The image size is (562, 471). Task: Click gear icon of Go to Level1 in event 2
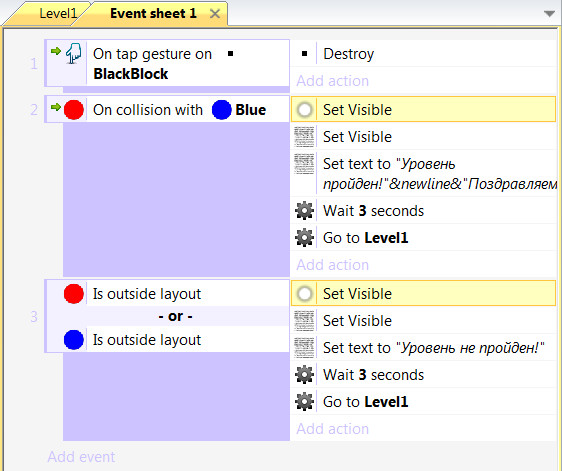coord(304,238)
